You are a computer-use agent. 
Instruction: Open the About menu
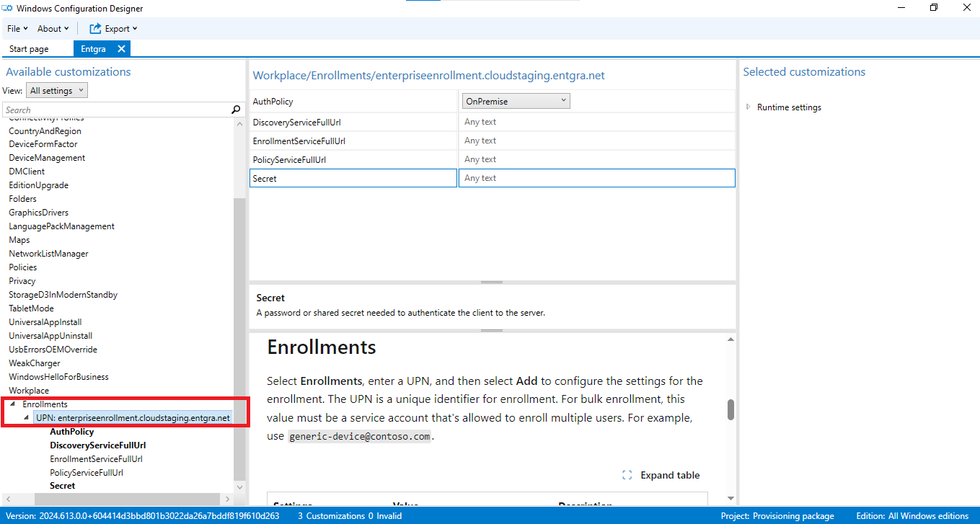pos(53,29)
